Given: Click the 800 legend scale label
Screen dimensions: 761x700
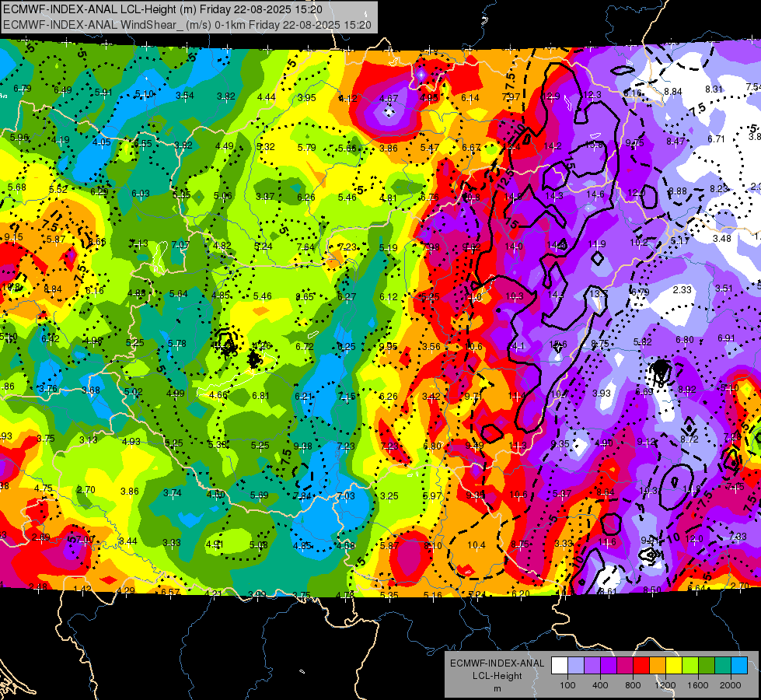Looking at the screenshot, I should (x=633, y=685).
